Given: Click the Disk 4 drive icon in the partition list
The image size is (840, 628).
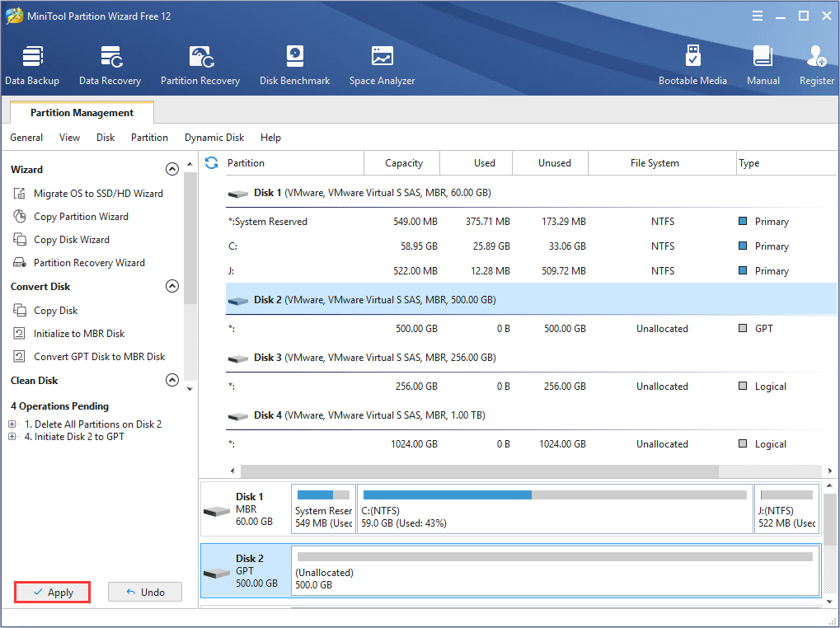Looking at the screenshot, I should coord(238,416).
